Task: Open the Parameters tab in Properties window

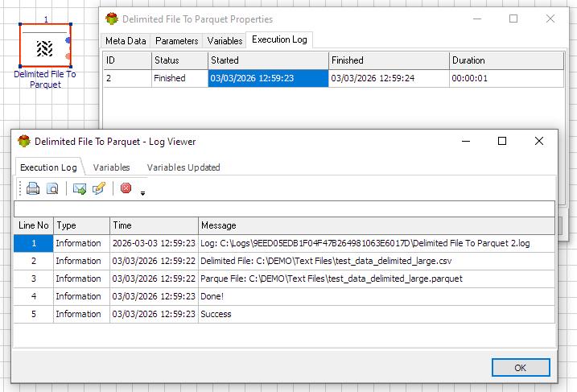Action: point(176,41)
